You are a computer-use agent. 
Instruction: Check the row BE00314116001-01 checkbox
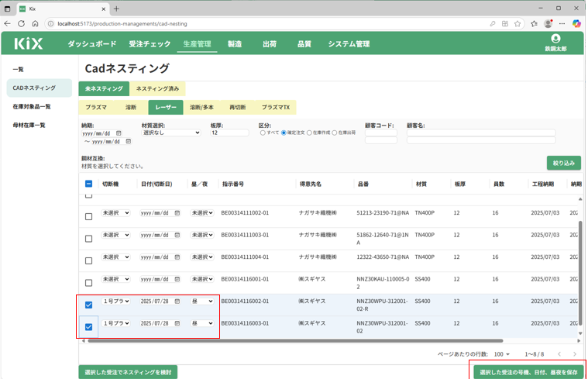click(x=88, y=283)
